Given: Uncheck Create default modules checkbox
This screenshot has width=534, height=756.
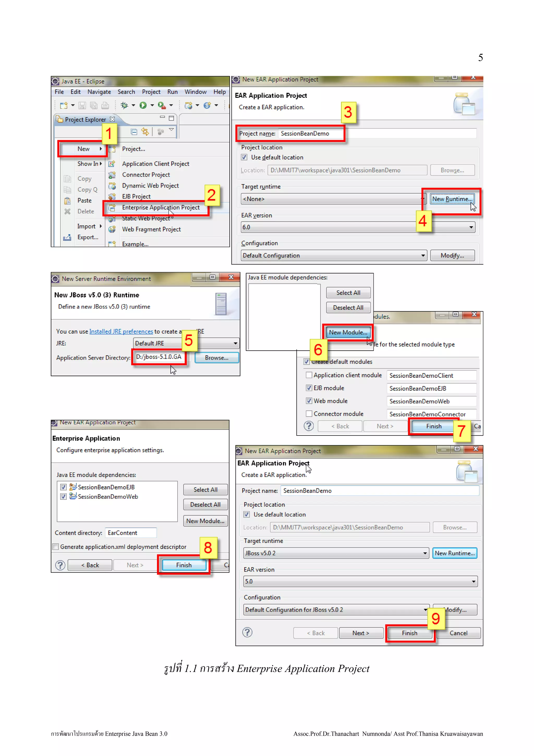Looking at the screenshot, I should coord(306,362).
